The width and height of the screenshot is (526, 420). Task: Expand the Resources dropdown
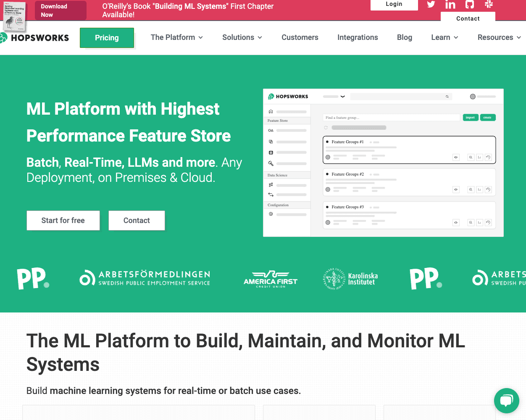[500, 37]
